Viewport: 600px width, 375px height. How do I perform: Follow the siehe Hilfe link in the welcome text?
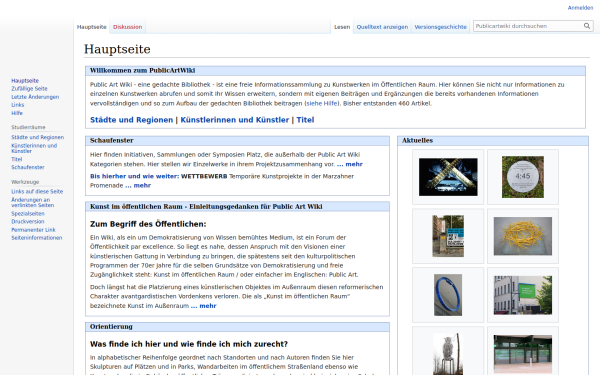322,103
